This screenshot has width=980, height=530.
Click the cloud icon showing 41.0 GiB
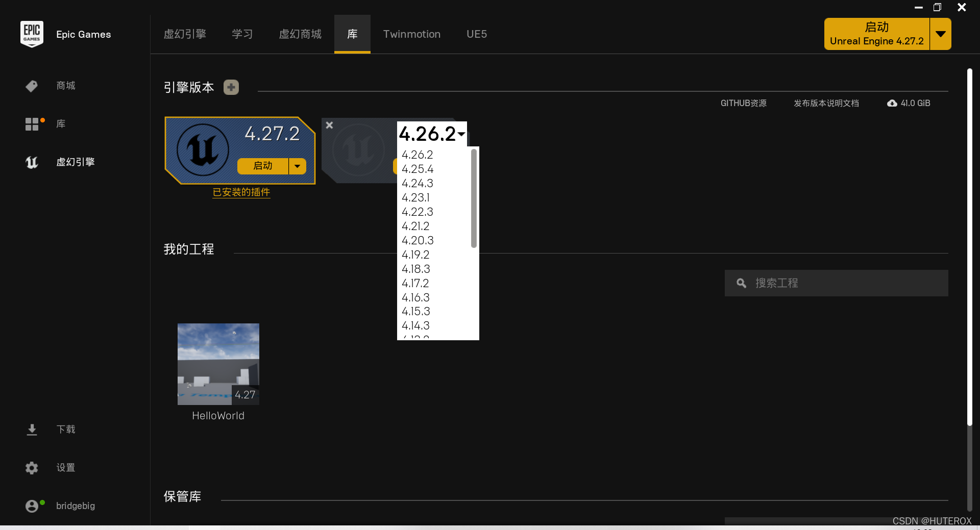tap(892, 103)
